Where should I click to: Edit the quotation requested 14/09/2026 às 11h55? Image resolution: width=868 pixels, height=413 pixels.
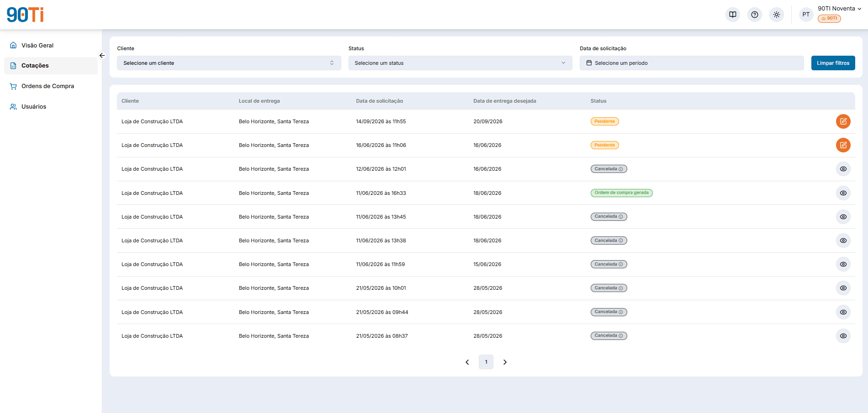pyautogui.click(x=843, y=121)
